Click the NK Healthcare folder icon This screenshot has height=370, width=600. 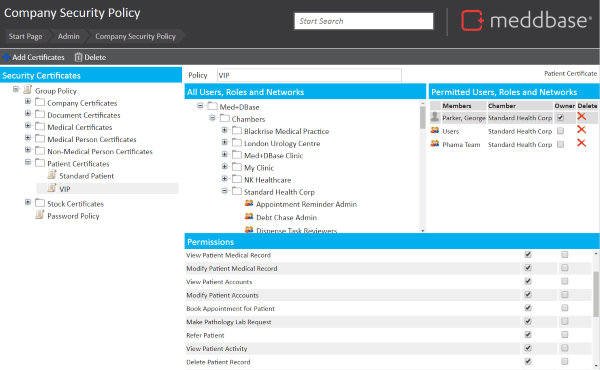(x=237, y=179)
